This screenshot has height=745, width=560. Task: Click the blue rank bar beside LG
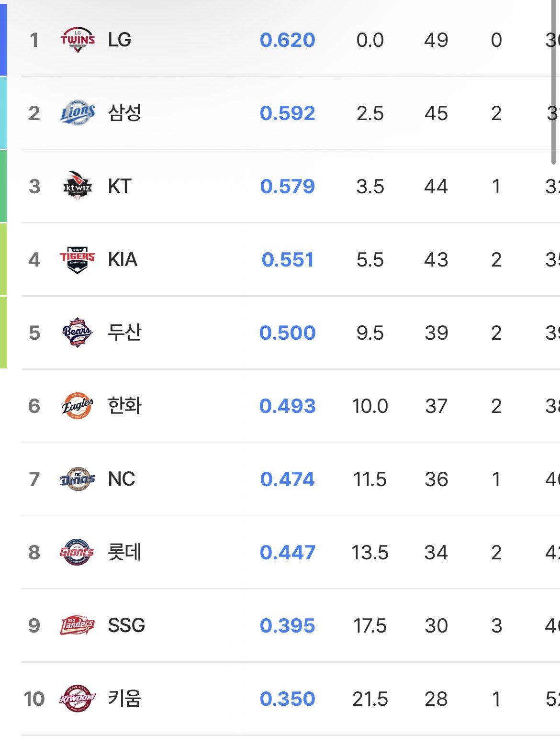(x=3, y=40)
